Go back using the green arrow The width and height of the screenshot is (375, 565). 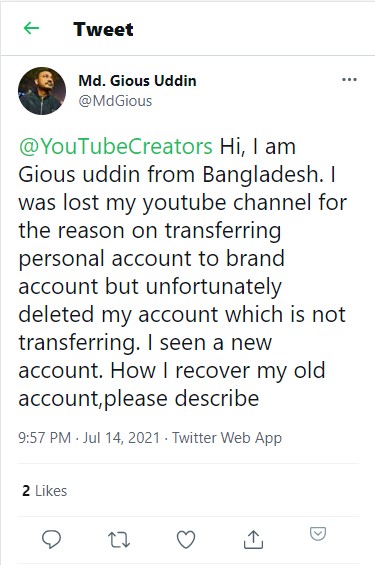pyautogui.click(x=31, y=28)
